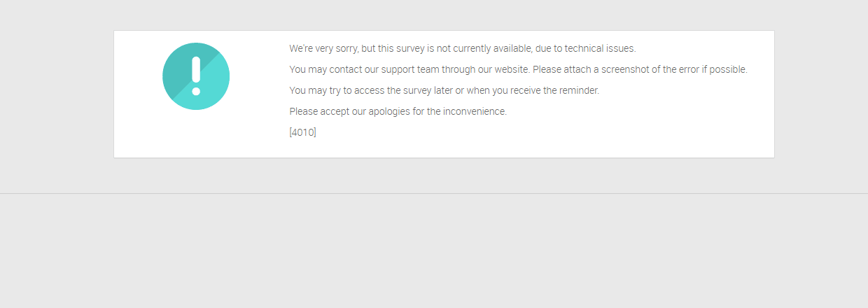Click the word "inconvenience"
The image size is (868, 308).
click(475, 111)
